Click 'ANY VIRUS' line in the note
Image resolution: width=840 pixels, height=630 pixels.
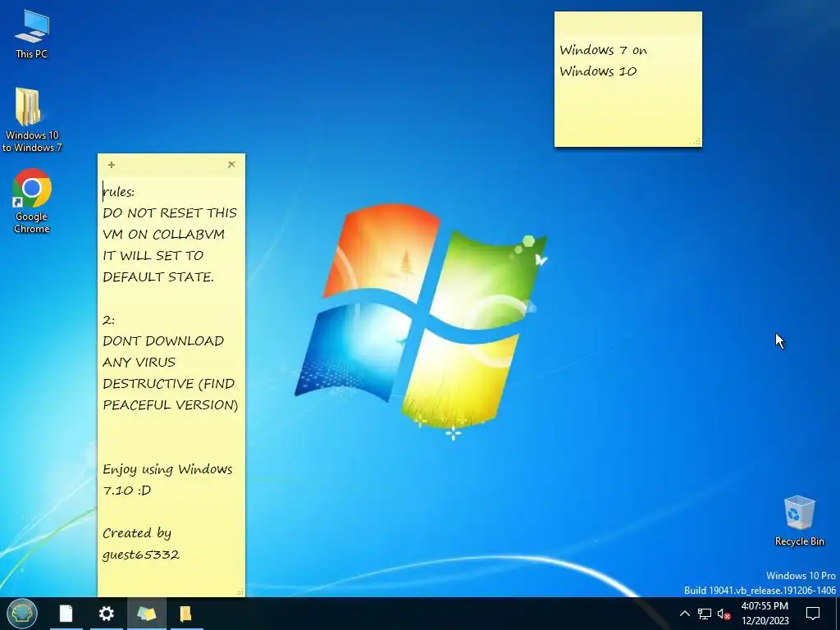(x=139, y=363)
